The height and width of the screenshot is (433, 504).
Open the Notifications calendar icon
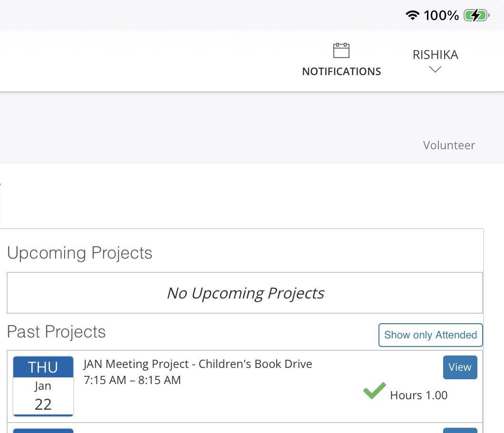(341, 50)
